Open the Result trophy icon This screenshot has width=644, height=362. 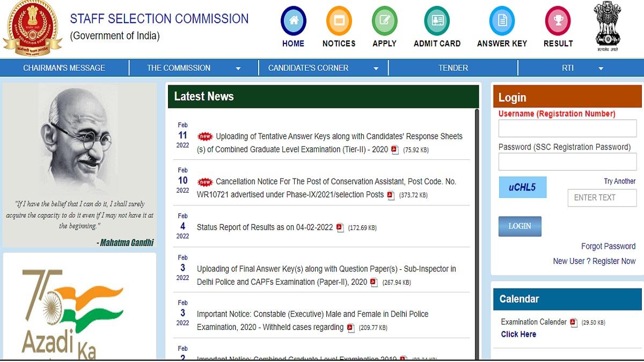(558, 21)
